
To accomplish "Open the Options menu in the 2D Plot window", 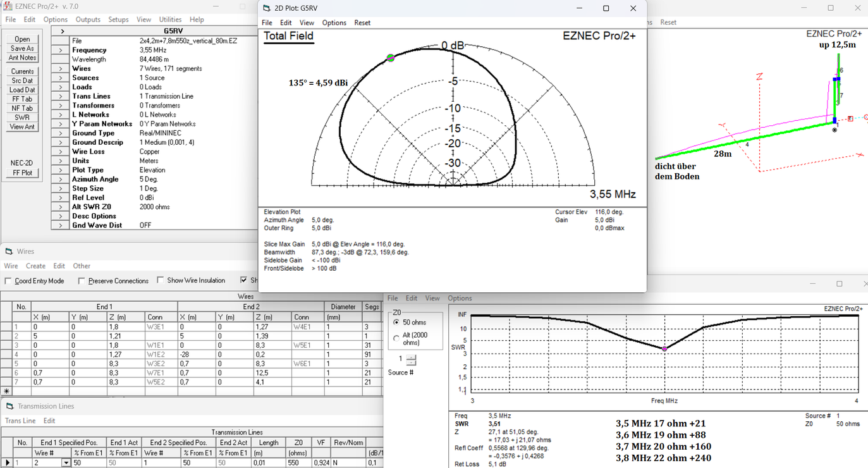I will coord(334,23).
